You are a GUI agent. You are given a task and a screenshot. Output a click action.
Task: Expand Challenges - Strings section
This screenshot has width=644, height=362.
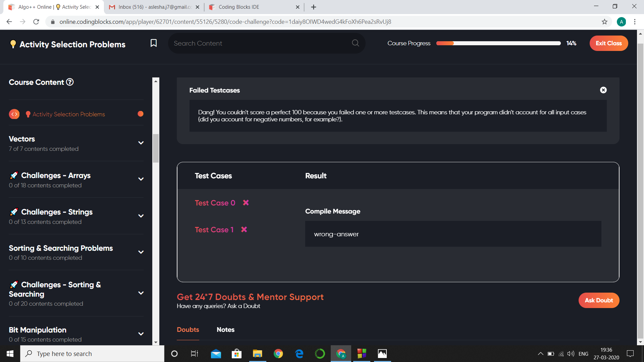tap(141, 216)
